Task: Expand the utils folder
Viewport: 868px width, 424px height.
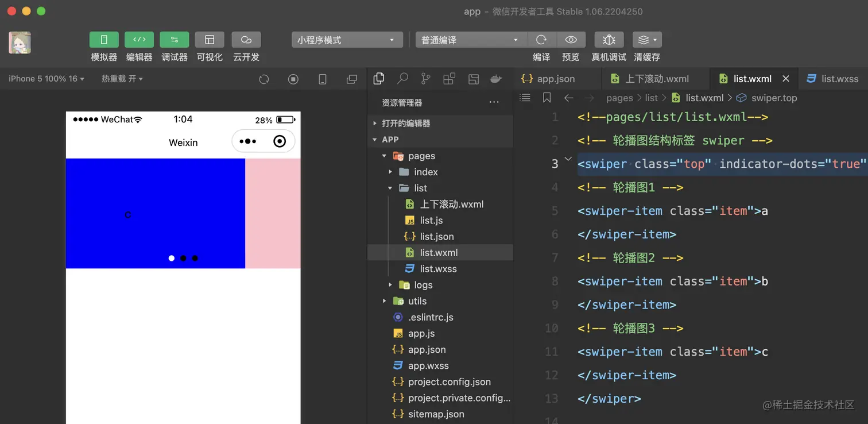Action: click(385, 301)
